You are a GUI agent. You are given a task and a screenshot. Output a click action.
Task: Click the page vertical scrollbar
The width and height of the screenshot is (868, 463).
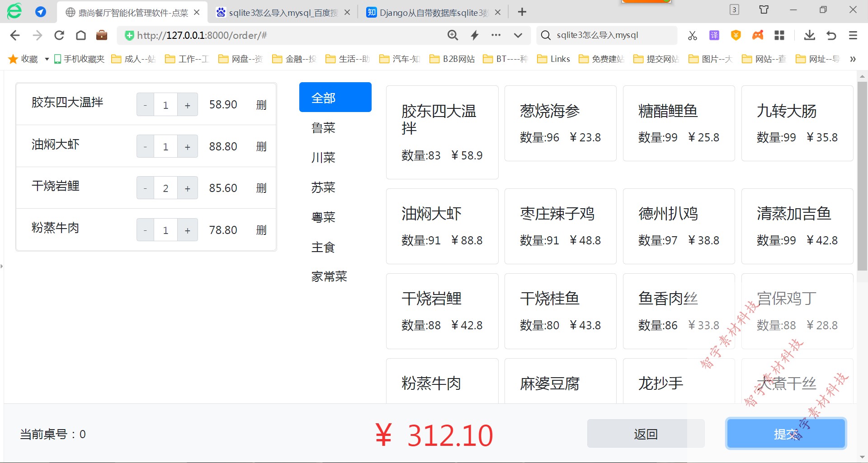click(862, 177)
